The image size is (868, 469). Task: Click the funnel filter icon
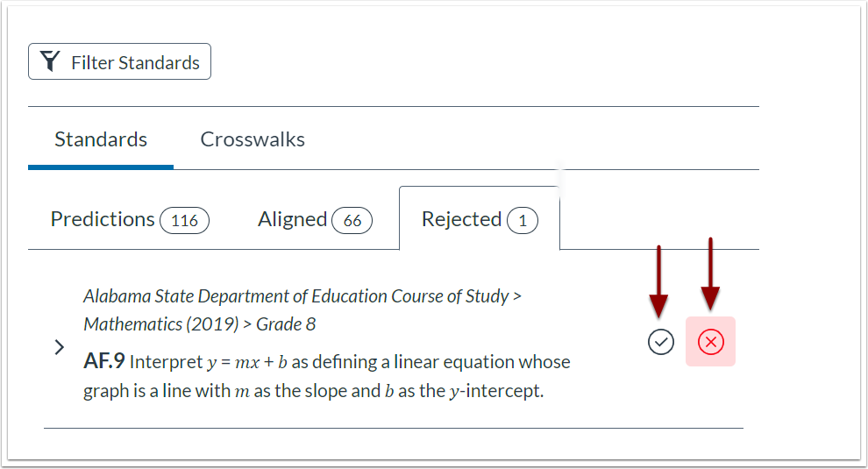[50, 60]
